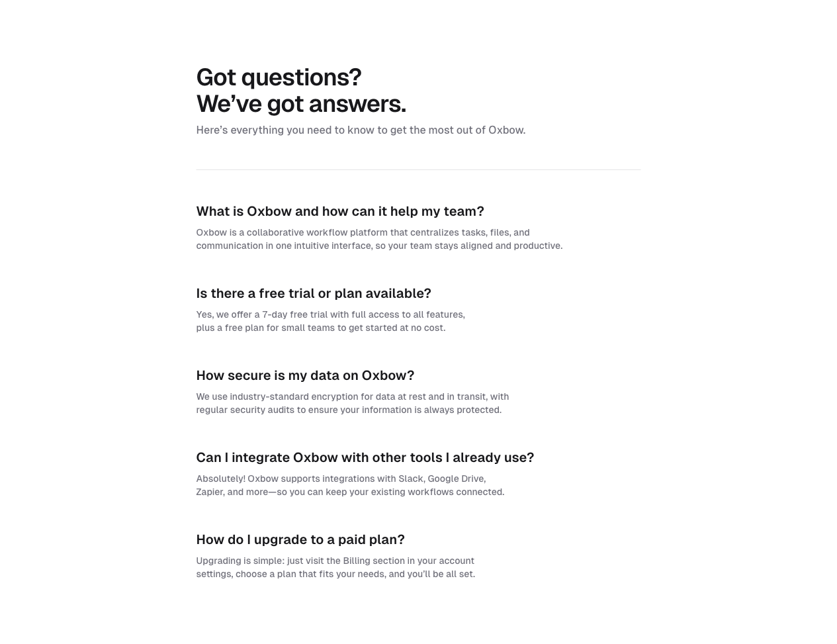The width and height of the screenshot is (837, 644).
Task: Click the answer offering a free plan for small teams
Action: point(320,328)
